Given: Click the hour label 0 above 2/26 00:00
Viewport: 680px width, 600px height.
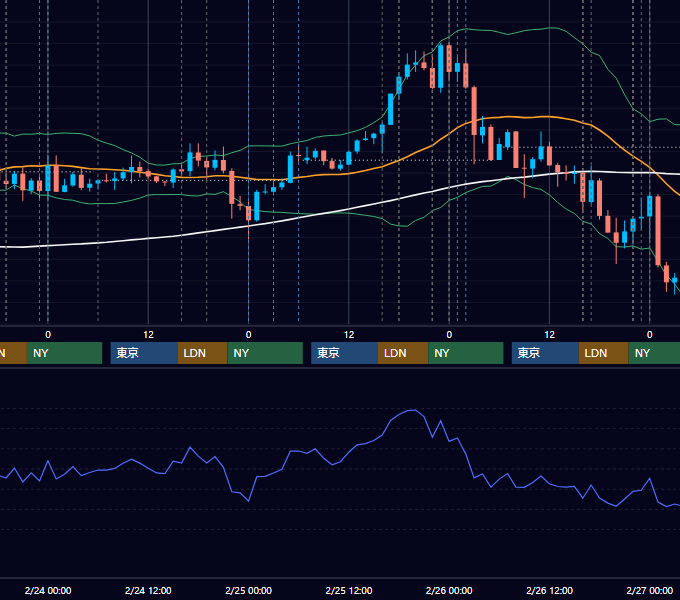Looking at the screenshot, I should coord(449,335).
